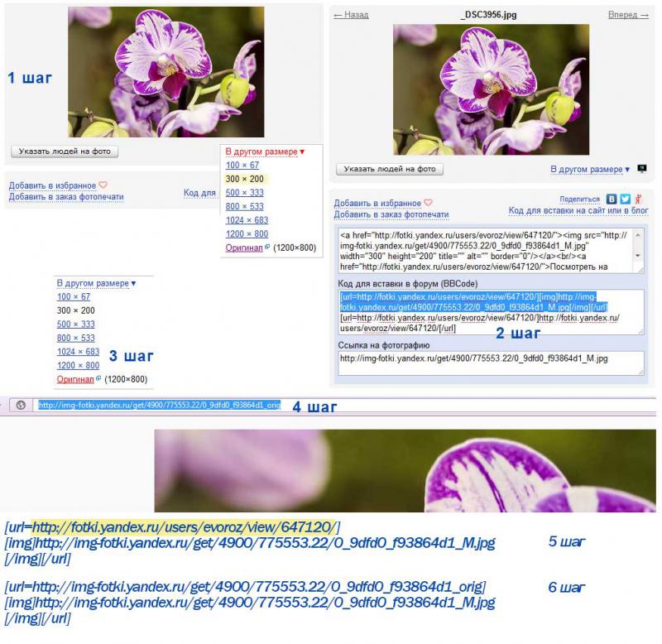662x644 pixels.
Task: Toggle the blue 'В другом размере' header in step 3
Action: (96, 283)
